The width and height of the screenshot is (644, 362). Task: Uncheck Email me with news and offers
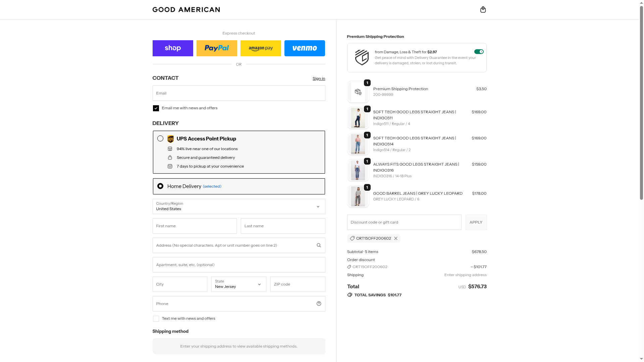[x=156, y=108]
